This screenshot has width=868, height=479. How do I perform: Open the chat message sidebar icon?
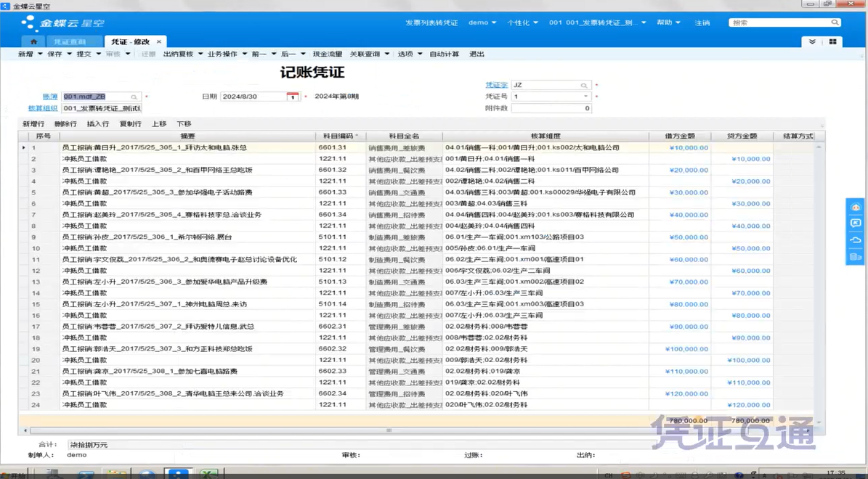[856, 224]
